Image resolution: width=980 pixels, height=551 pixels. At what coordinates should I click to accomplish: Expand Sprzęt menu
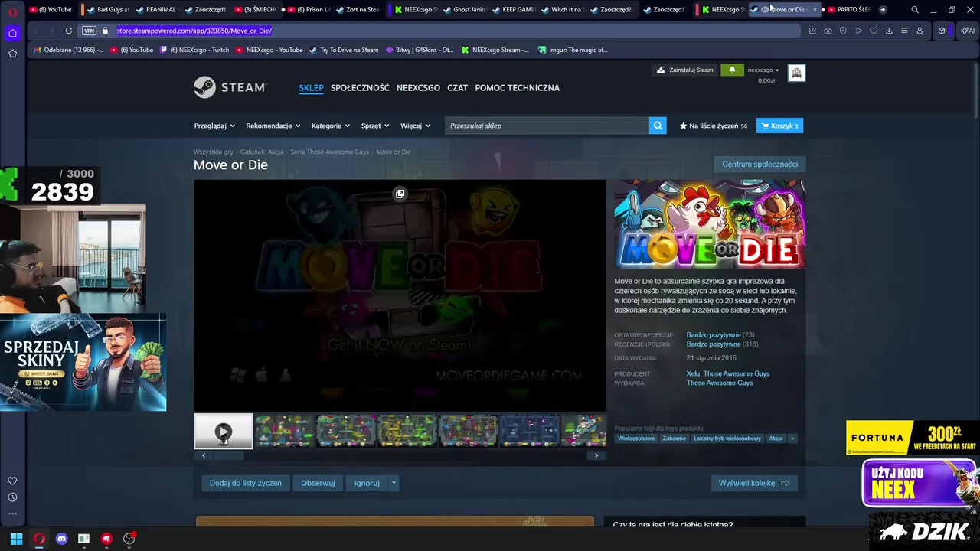point(375,126)
